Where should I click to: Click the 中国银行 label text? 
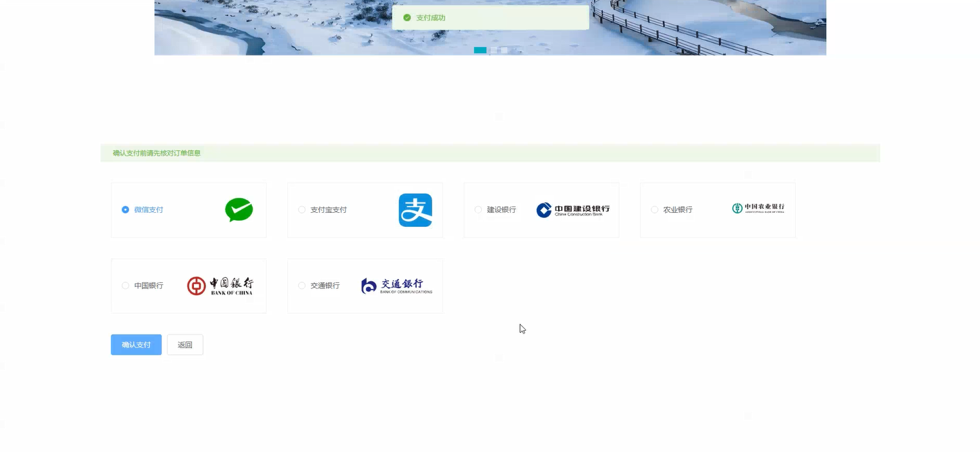tap(149, 286)
